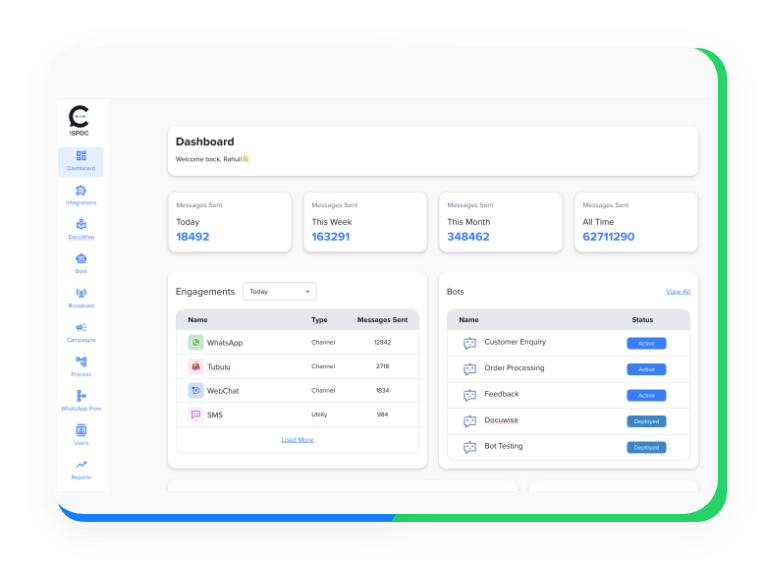
Task: Click the Tubulu row name
Action: coord(219,366)
